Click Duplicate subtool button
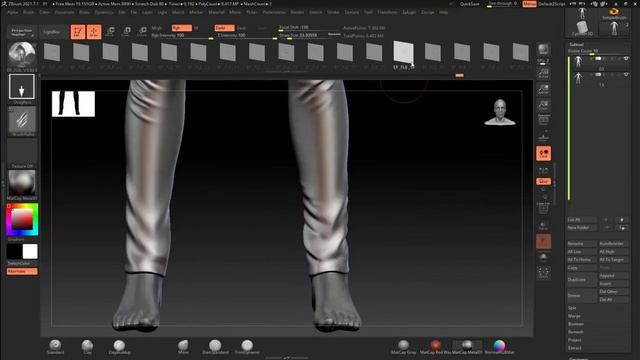The width and height of the screenshot is (640, 360). pyautogui.click(x=582, y=280)
